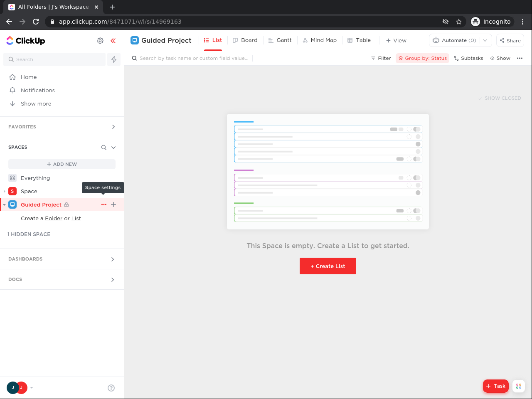The width and height of the screenshot is (532, 399).
Task: Click the sidebar Search field
Action: click(54, 59)
